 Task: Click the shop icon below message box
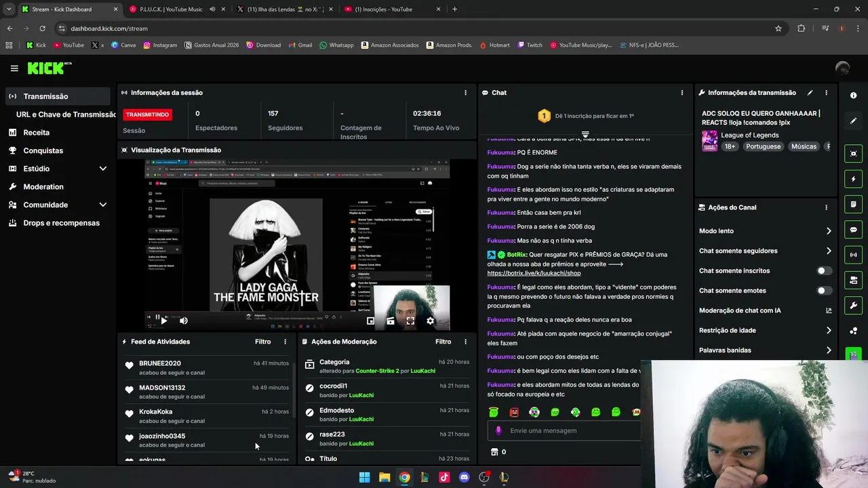click(494, 452)
